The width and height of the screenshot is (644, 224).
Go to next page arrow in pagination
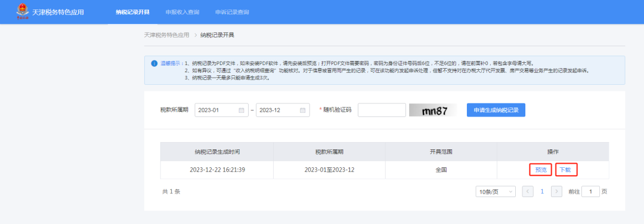[x=556, y=192]
